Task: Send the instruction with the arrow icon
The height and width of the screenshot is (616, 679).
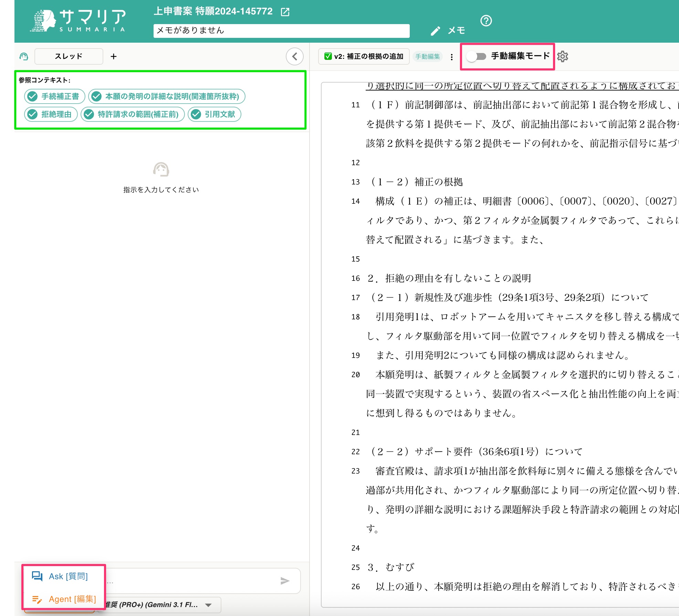Action: click(x=285, y=581)
